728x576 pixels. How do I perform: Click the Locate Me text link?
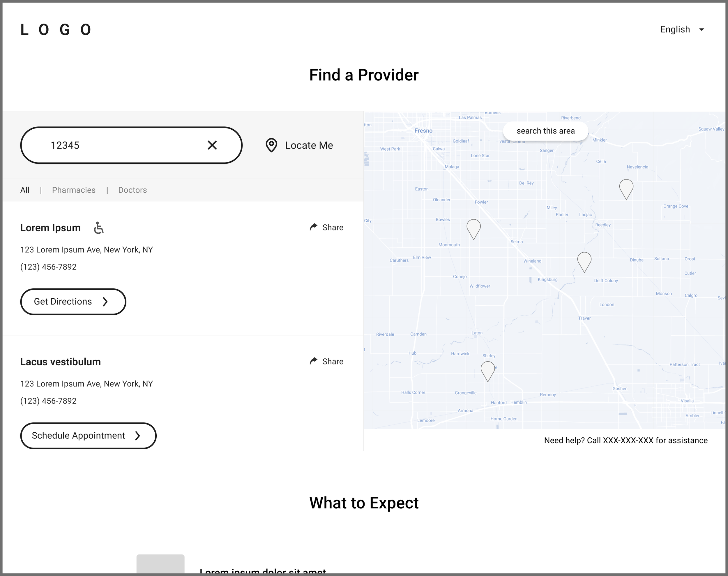pos(309,145)
